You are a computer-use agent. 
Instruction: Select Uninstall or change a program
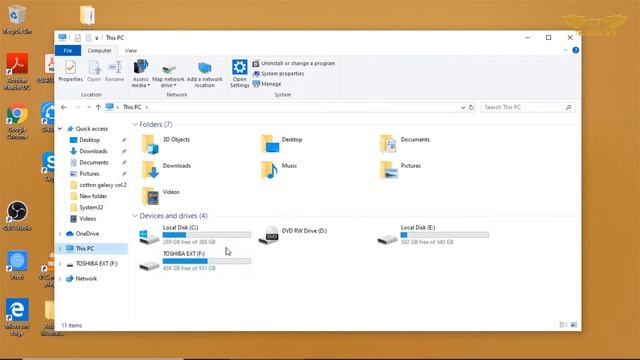[x=294, y=63]
